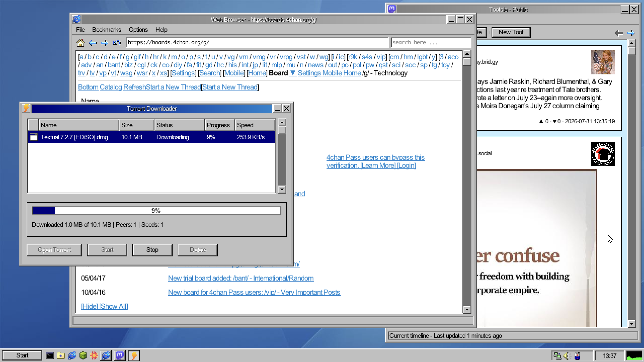The width and height of the screenshot is (644, 362).
Task: Click the 9% torrent progress bar
Action: [156, 210]
